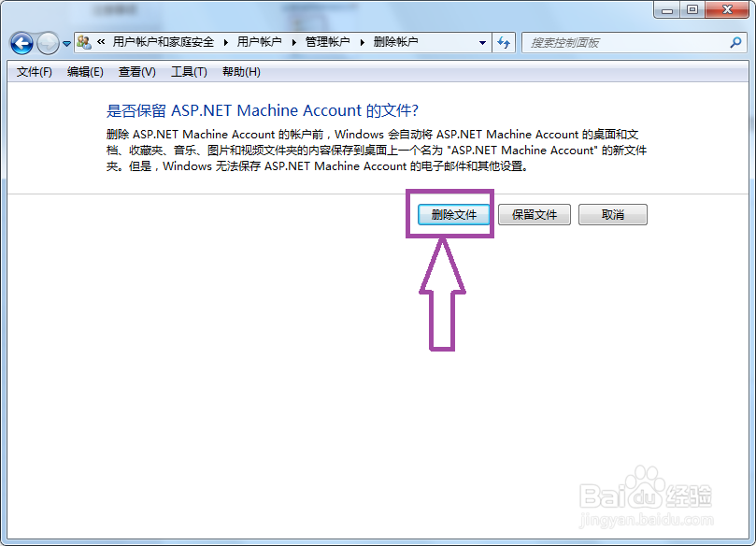
Task: Click the user accounts icon in address bar
Action: tap(84, 42)
